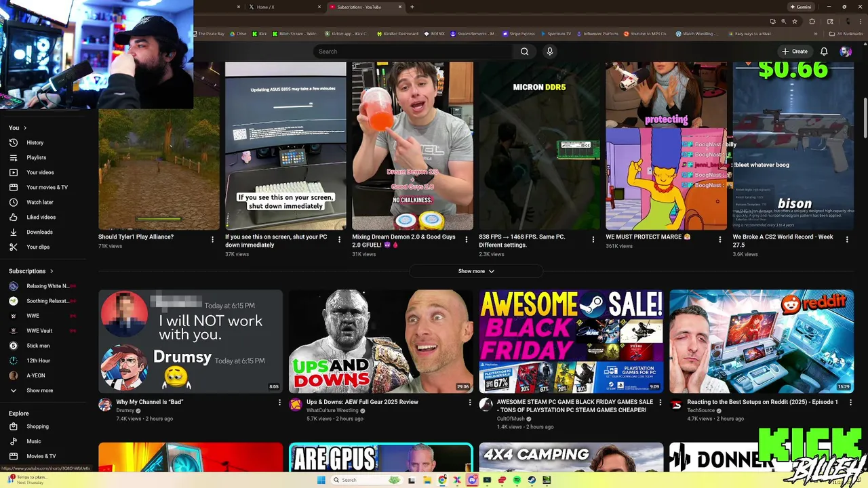Open Windows Start menu

[321, 480]
